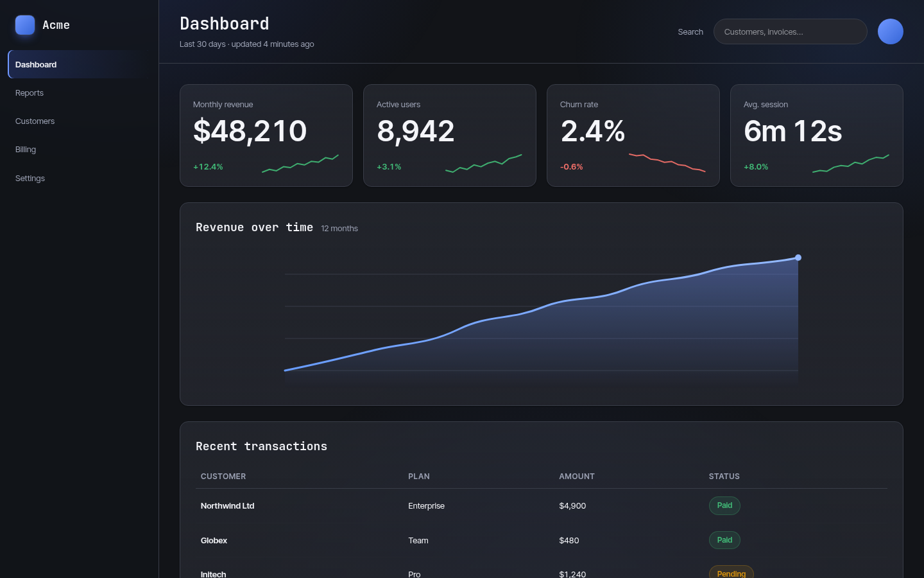Click the chart's end data point
The image size is (924, 578).
pyautogui.click(x=798, y=258)
